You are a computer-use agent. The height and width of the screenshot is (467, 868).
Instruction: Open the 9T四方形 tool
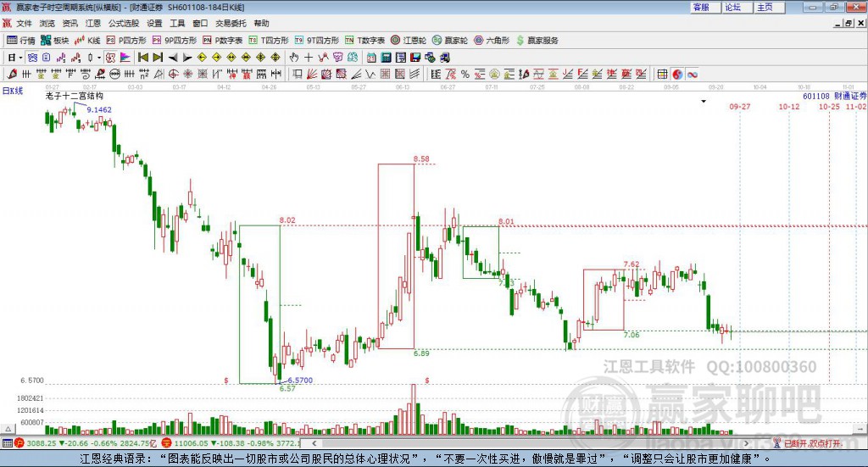pyautogui.click(x=317, y=41)
